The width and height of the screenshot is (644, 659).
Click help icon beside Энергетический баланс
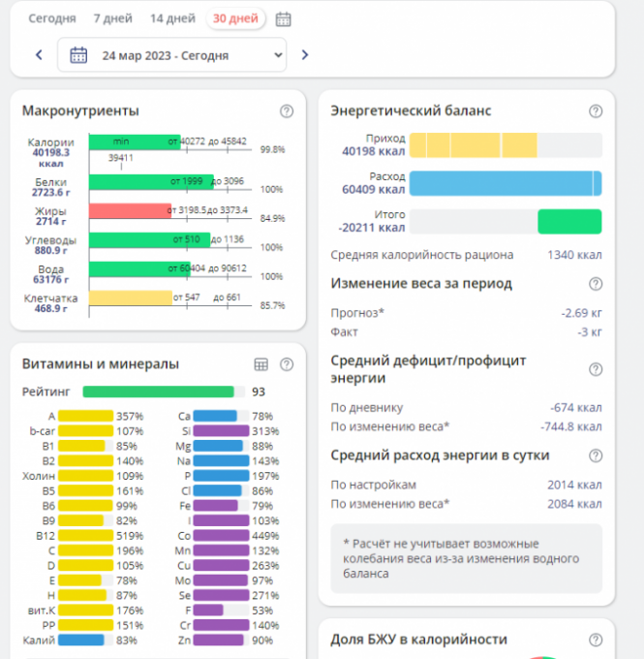596,111
